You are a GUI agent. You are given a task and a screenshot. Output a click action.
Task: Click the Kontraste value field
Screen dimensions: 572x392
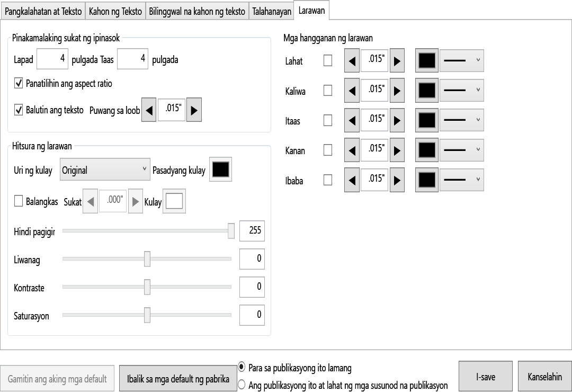252,287
